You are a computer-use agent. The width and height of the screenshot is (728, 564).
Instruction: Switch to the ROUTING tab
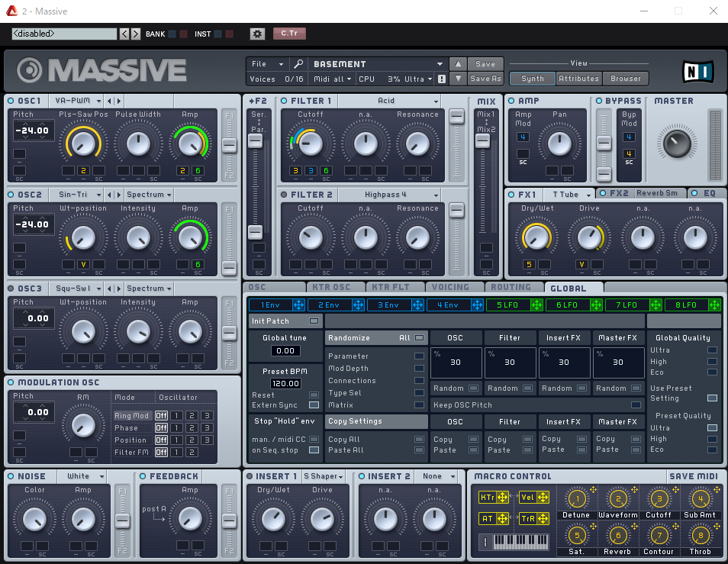(x=511, y=287)
